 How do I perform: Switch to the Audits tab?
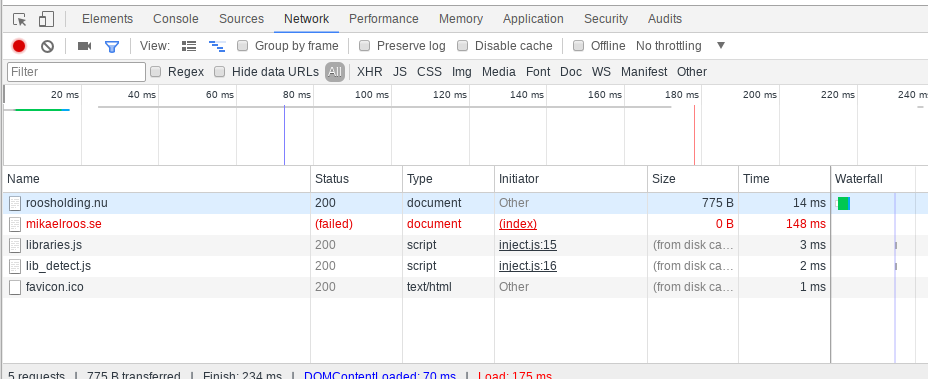coord(665,19)
